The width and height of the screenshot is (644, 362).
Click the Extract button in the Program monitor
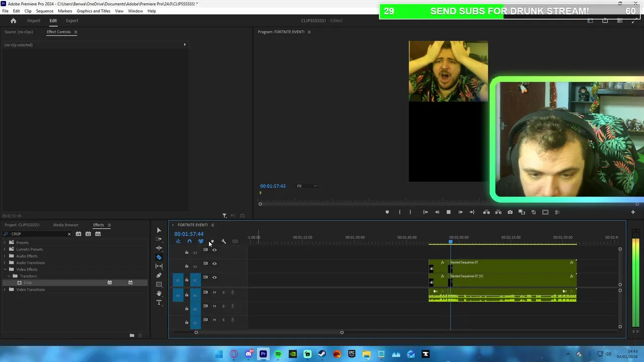point(498,212)
